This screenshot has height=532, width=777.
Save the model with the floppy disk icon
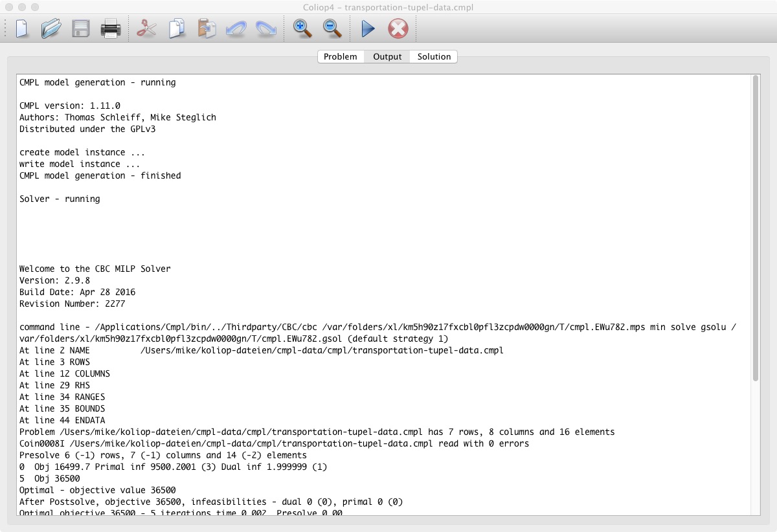pyautogui.click(x=81, y=29)
